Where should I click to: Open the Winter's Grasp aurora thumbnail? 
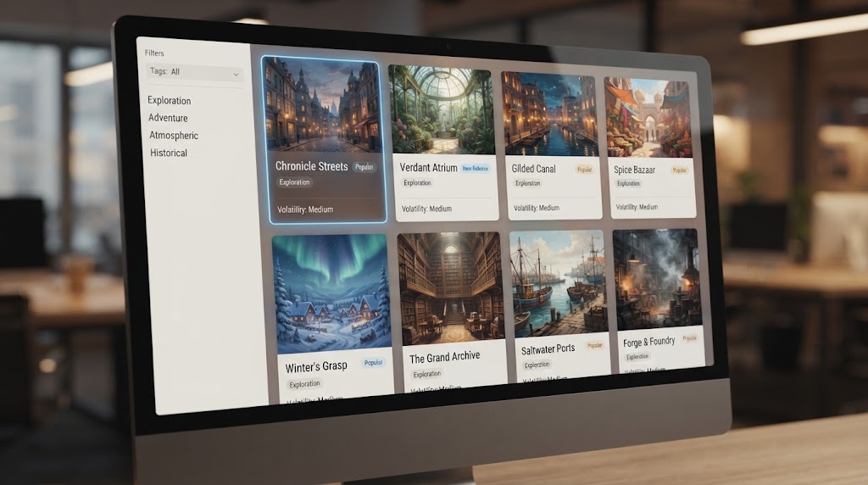[x=331, y=293]
